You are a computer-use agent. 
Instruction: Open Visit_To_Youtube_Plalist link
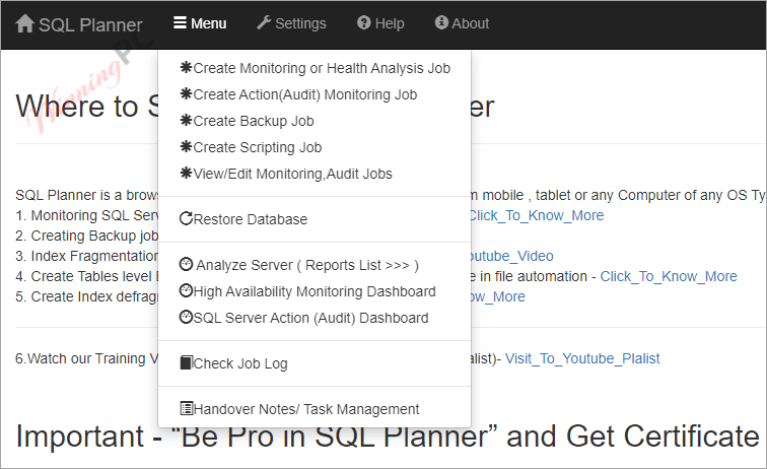pos(582,358)
